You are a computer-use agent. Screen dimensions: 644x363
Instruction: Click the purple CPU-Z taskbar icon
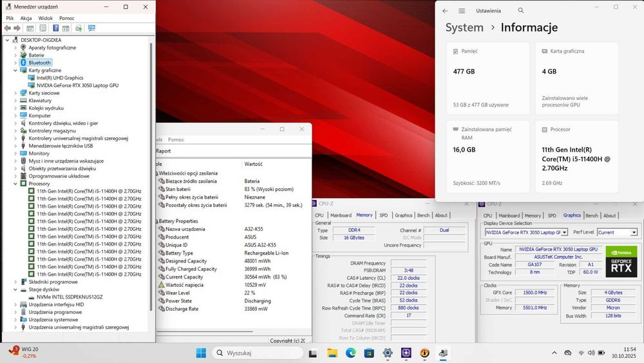click(x=406, y=353)
